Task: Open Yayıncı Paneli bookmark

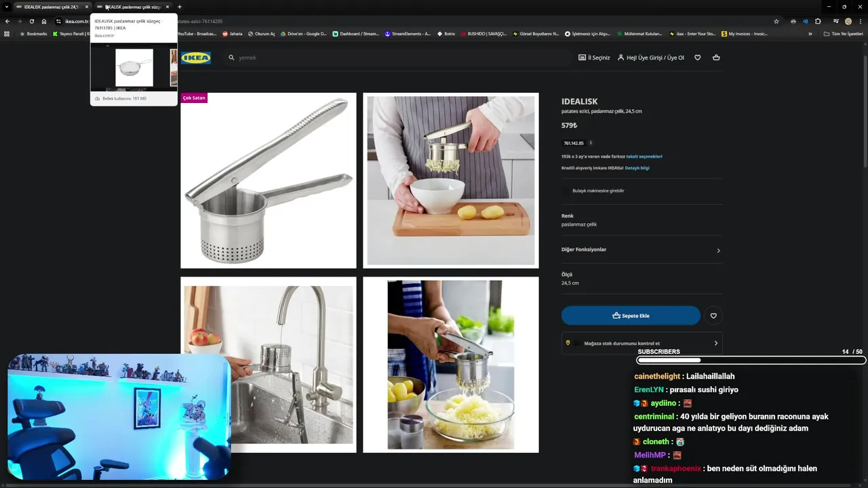Action: 71,33
